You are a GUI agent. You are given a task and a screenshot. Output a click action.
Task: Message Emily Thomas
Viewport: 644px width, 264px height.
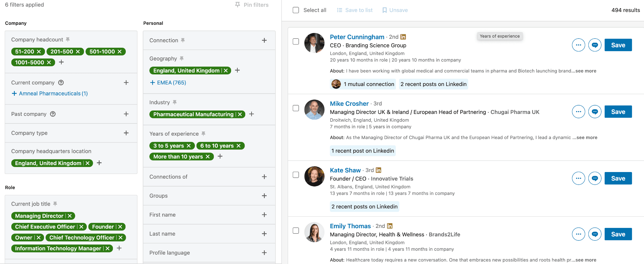(595, 234)
